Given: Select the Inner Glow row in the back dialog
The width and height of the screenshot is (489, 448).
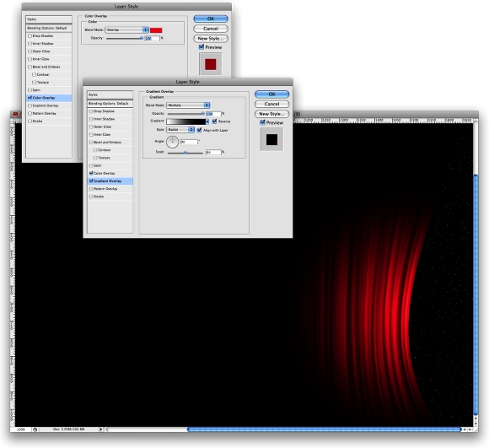Looking at the screenshot, I should tap(49, 59).
